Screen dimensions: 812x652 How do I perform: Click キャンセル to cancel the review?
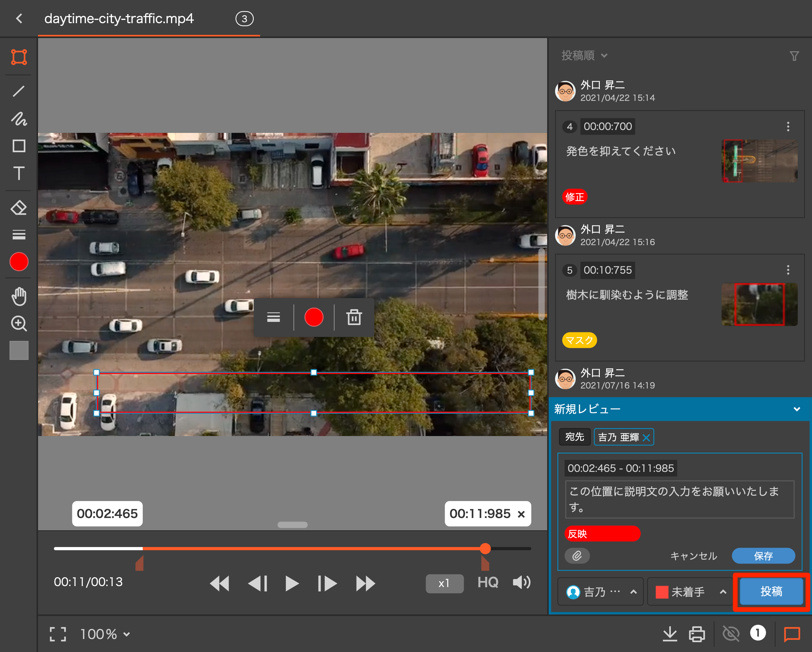click(694, 556)
